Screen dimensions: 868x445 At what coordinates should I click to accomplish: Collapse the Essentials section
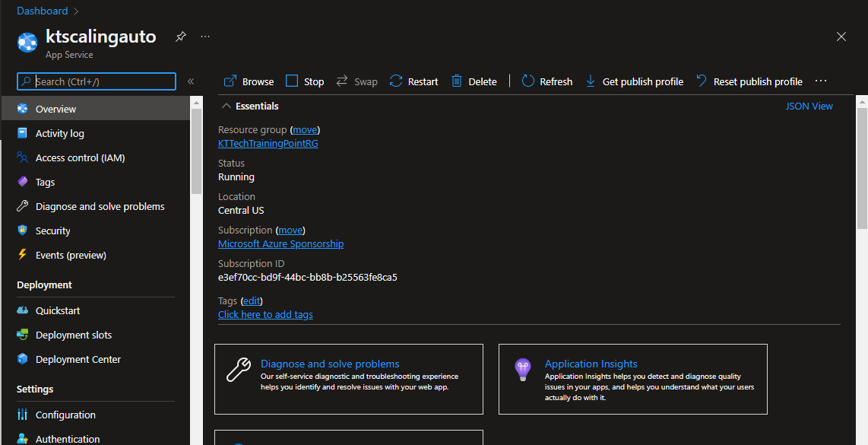pyautogui.click(x=227, y=106)
